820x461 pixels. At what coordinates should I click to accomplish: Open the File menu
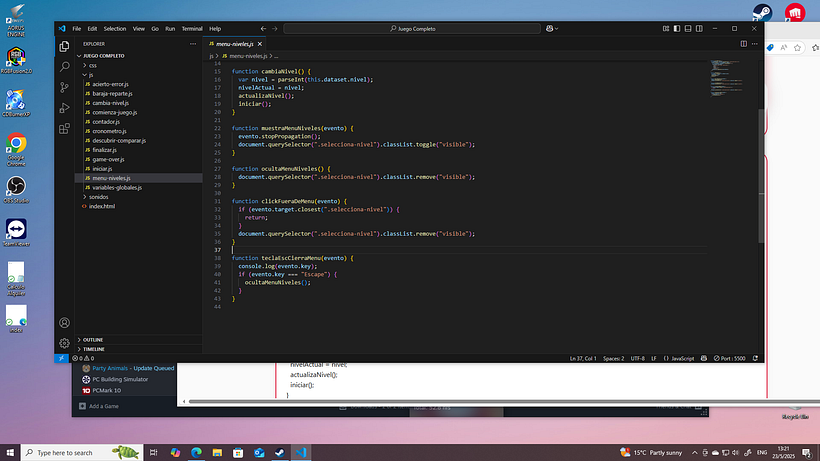[77, 29]
